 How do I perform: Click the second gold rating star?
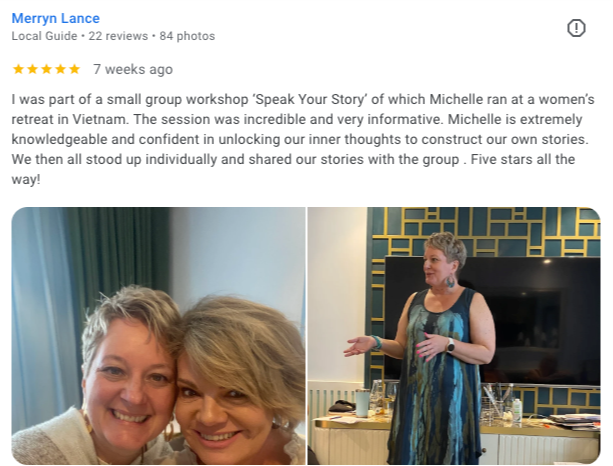coord(32,69)
